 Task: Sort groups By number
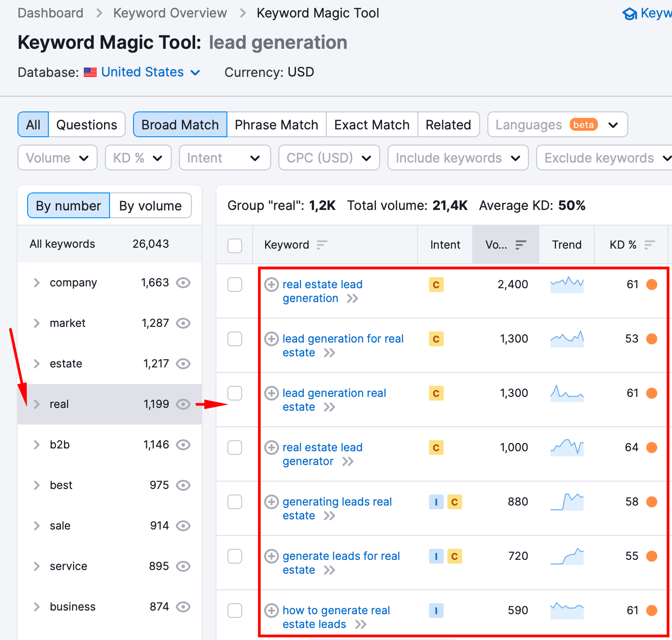pos(69,206)
